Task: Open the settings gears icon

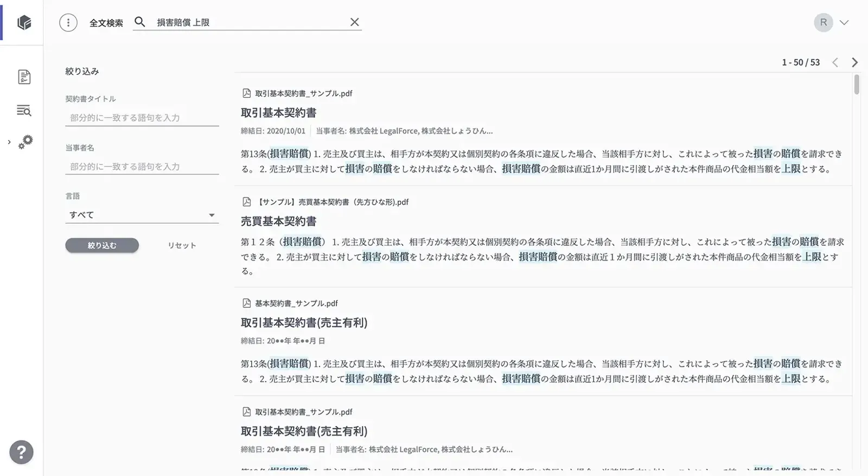Action: pyautogui.click(x=25, y=142)
